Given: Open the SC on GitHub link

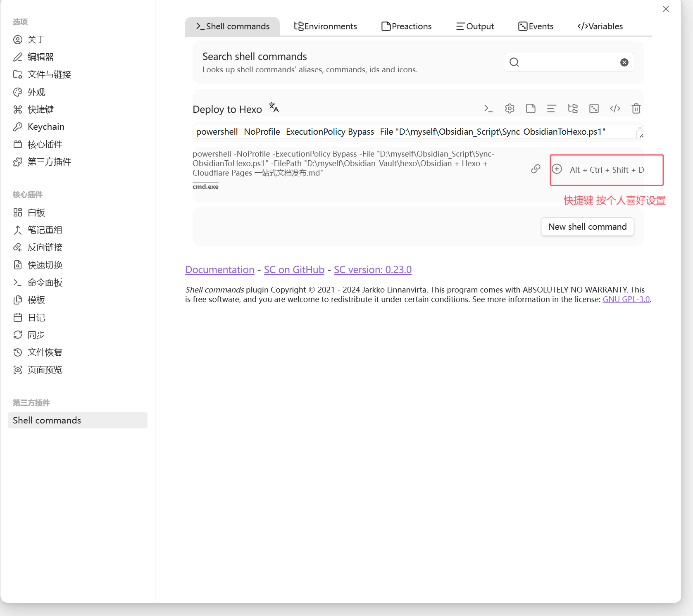Looking at the screenshot, I should point(294,270).
